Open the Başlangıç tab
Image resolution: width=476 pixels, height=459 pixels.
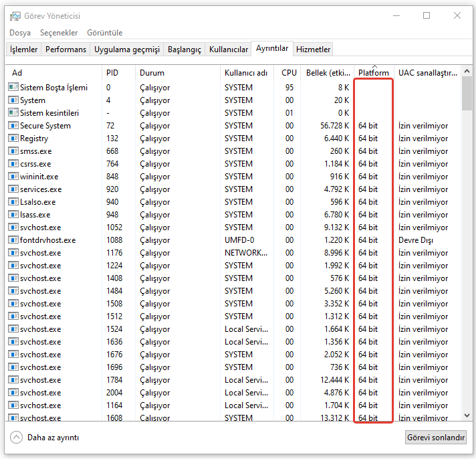[x=184, y=50]
